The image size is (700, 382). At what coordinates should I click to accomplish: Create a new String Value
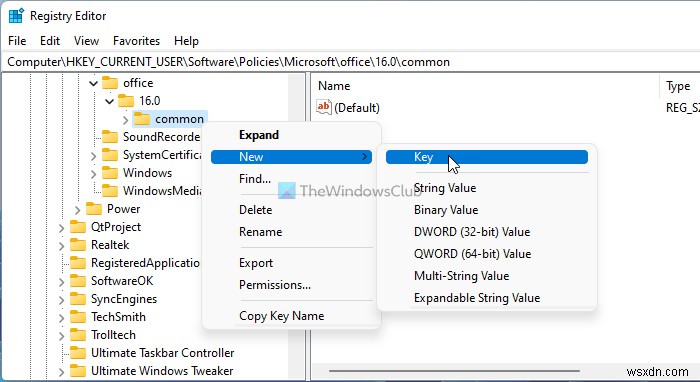445,188
